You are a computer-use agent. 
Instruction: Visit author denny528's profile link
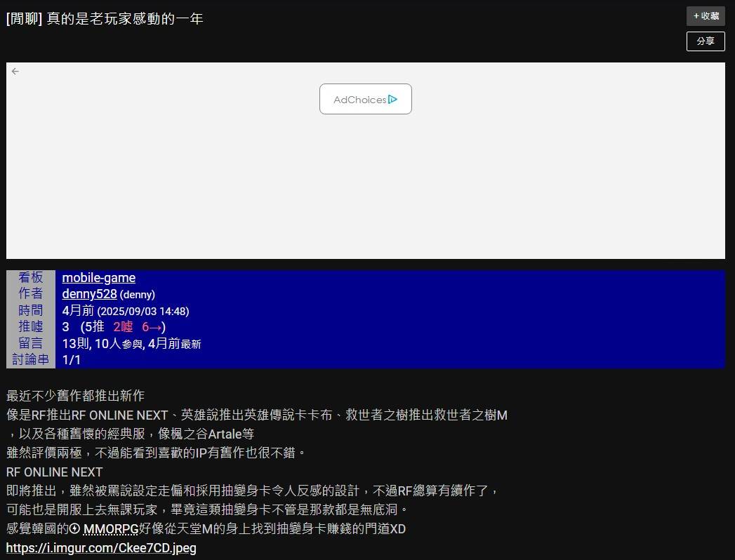click(x=89, y=294)
